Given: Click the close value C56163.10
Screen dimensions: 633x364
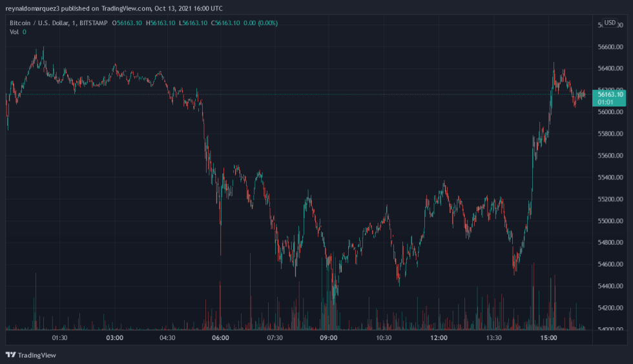Looking at the screenshot, I should click(x=225, y=23).
